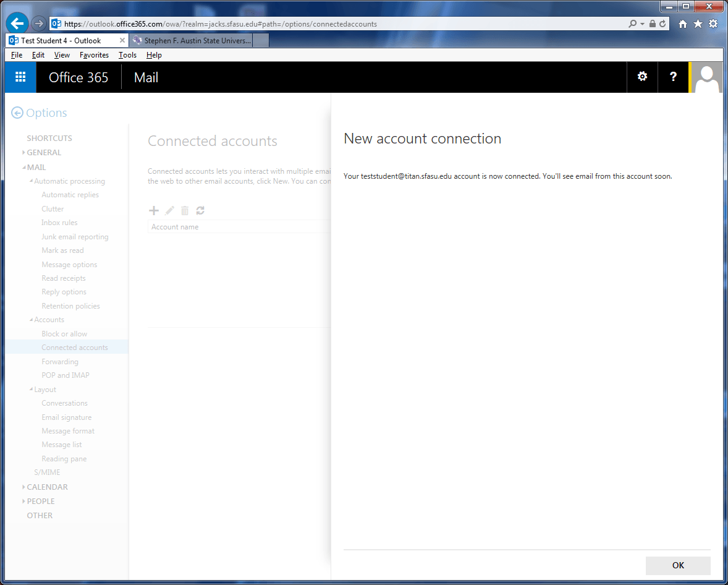The height and width of the screenshot is (585, 728).
Task: Expand the CALENDAR options section
Action: click(x=46, y=487)
